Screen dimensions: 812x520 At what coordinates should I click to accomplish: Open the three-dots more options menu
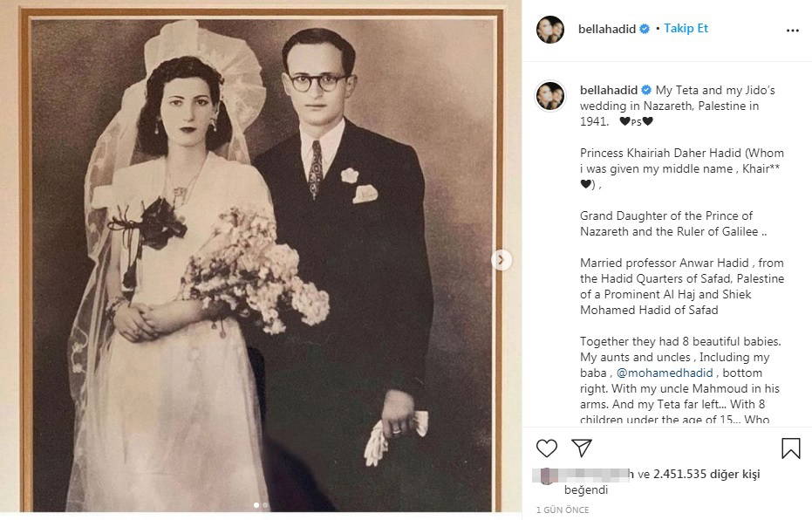(792, 31)
